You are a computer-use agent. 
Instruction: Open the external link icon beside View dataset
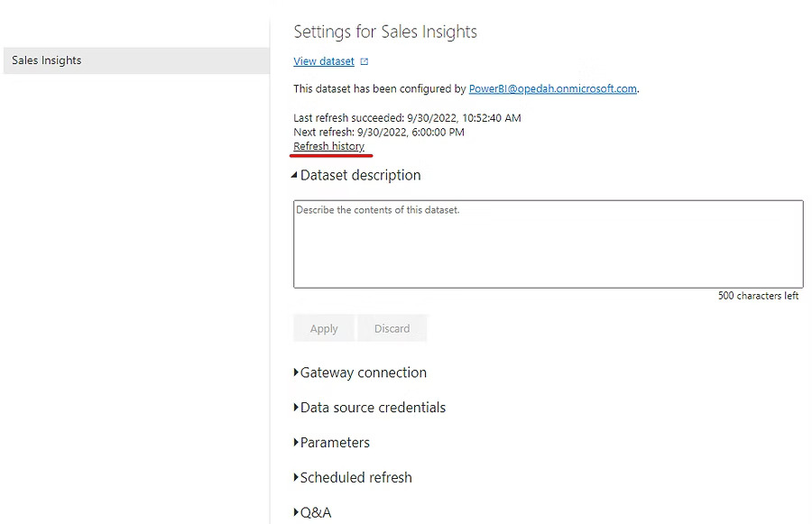pos(364,62)
